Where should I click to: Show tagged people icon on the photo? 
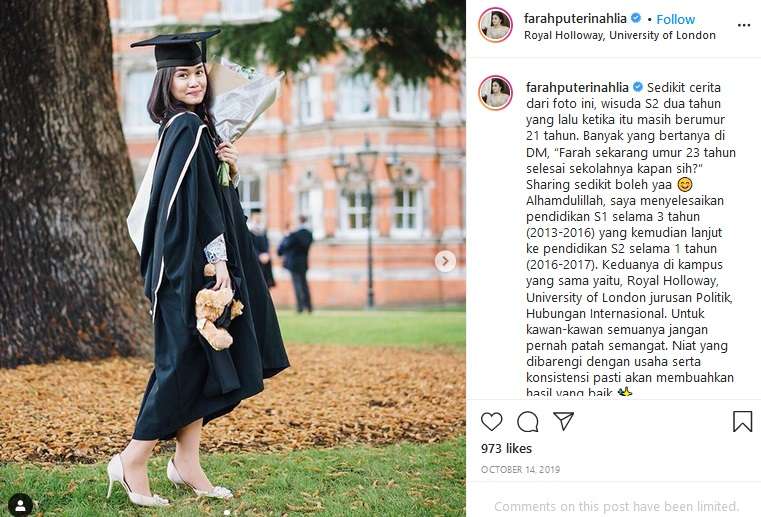(x=20, y=505)
